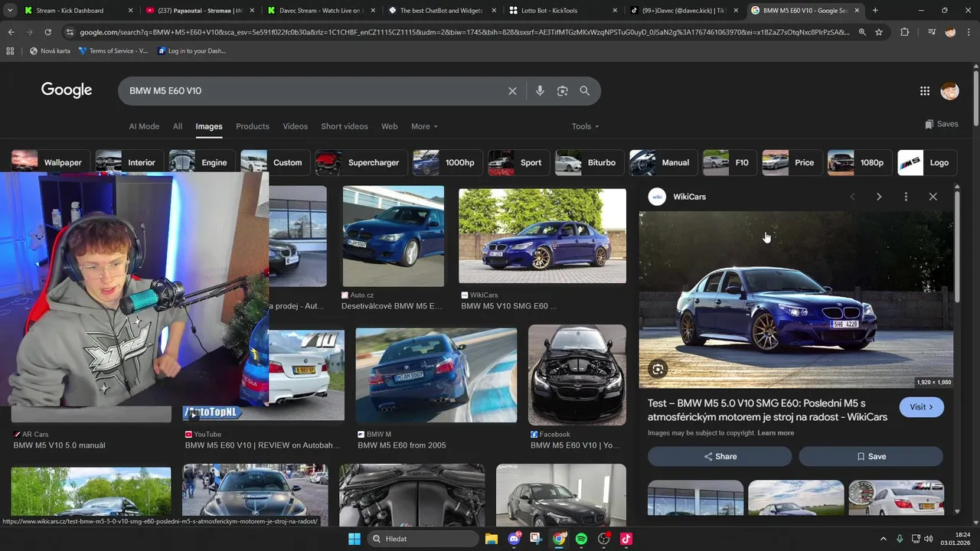Open Short videos tab
The width and height of the screenshot is (980, 551).
[345, 126]
